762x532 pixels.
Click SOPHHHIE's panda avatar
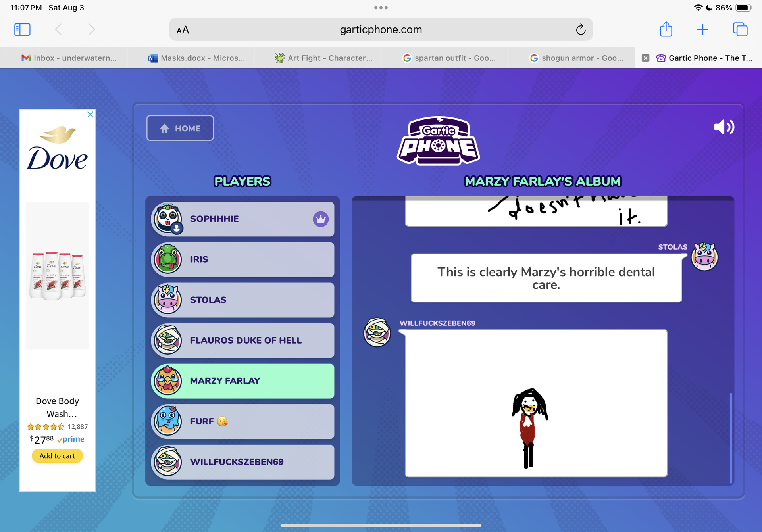[168, 218]
